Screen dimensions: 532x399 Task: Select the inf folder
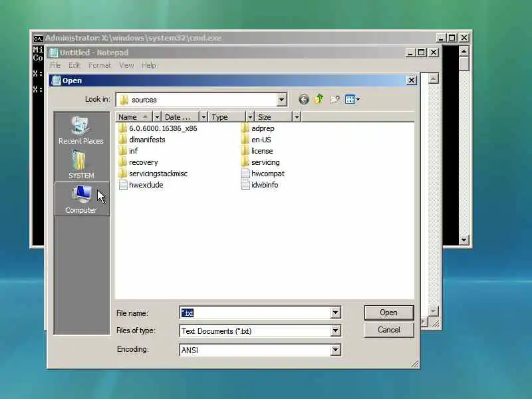coord(128,151)
